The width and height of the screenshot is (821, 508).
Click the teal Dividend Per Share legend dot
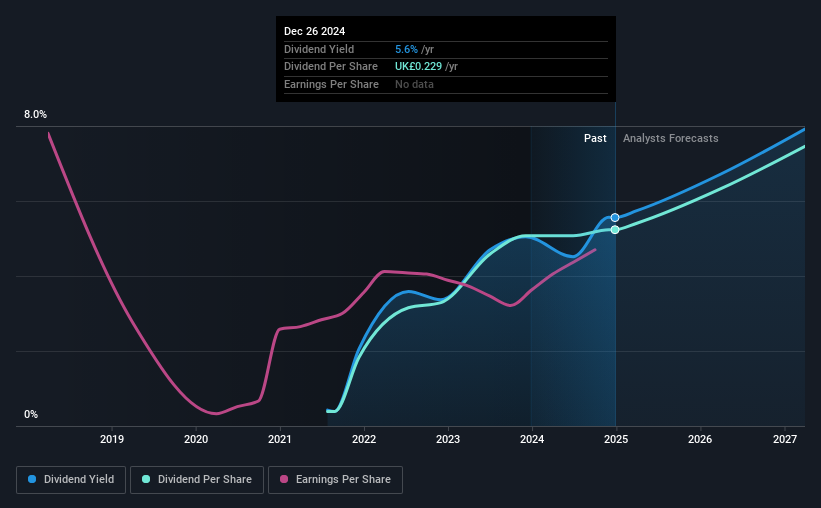146,479
